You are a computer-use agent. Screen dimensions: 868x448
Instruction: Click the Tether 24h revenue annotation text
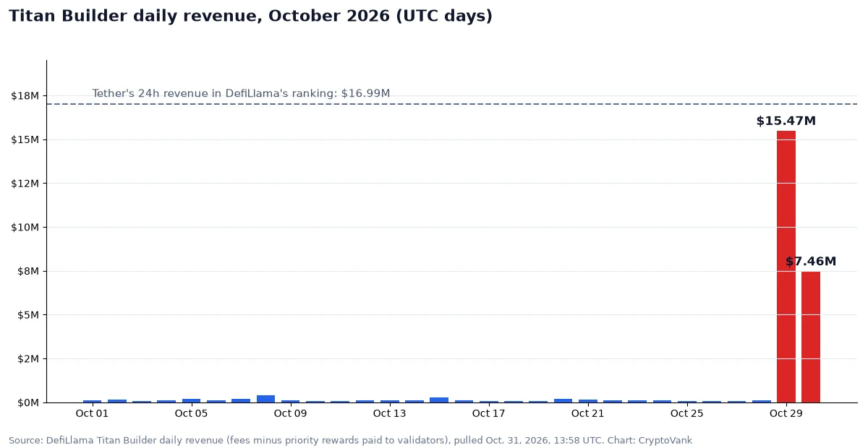coord(241,93)
